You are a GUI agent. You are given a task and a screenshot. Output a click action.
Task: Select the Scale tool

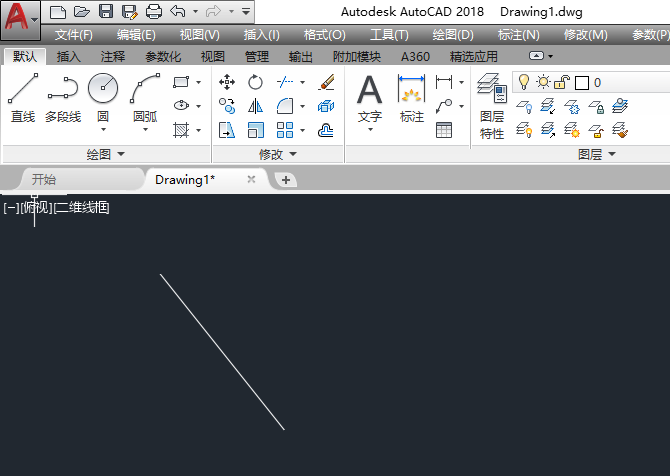click(256, 130)
